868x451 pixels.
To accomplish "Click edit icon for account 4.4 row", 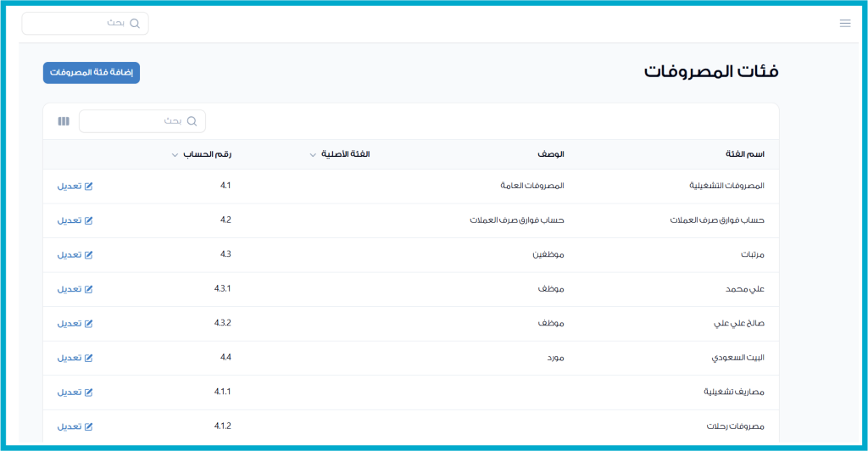I will click(88, 358).
